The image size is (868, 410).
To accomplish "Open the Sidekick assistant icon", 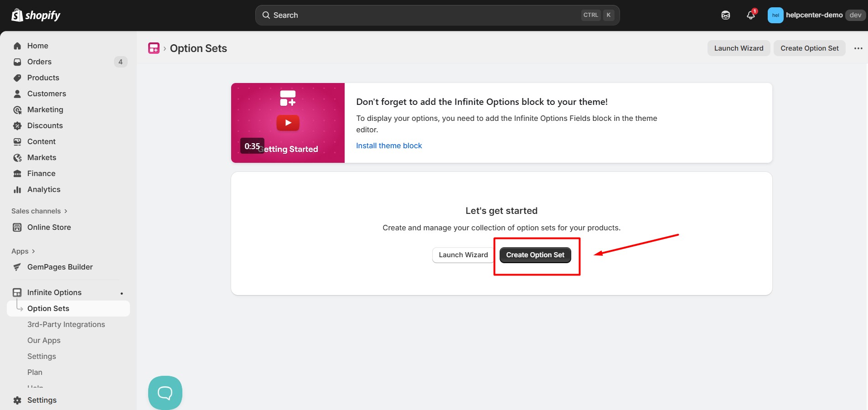I will [x=725, y=15].
